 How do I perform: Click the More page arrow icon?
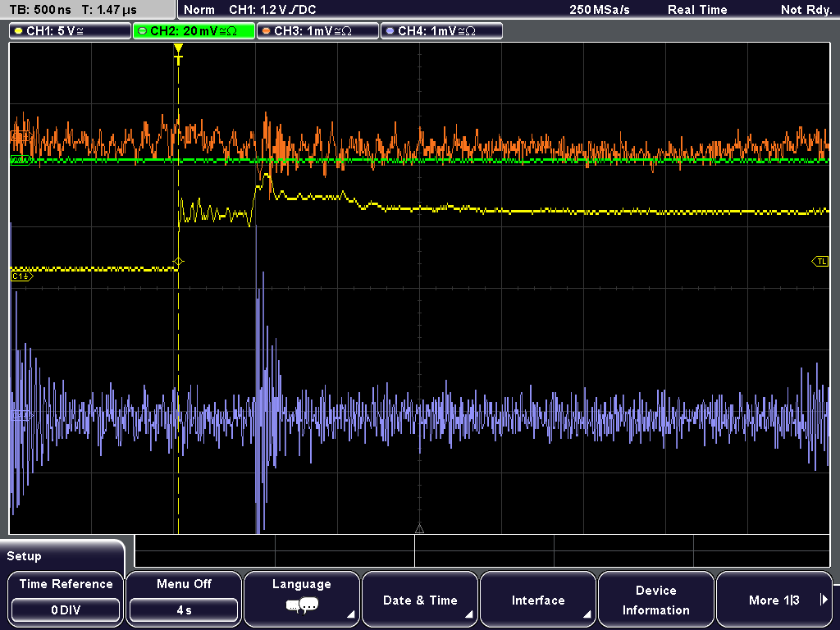coord(824,600)
